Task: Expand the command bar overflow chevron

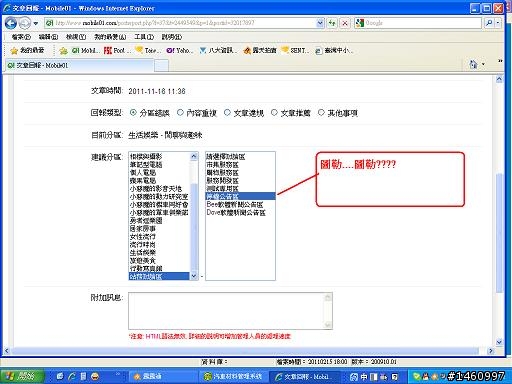Action: coord(500,61)
